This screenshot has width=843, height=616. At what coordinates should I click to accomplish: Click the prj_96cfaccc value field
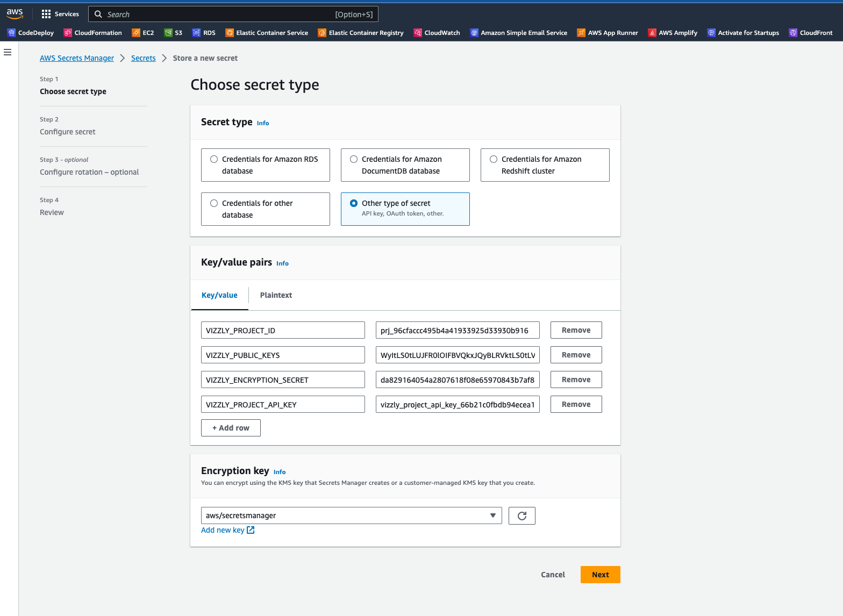point(458,330)
